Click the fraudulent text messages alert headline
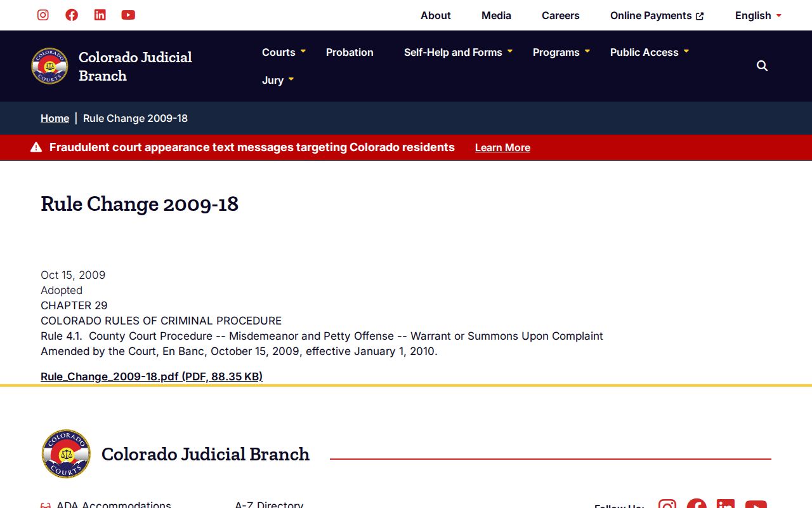 [x=252, y=147]
